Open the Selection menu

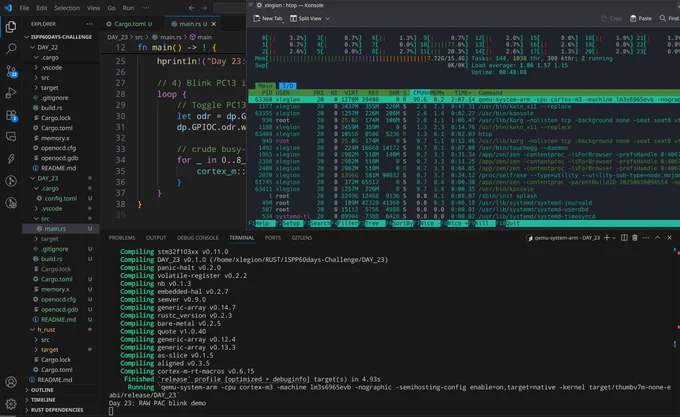(67, 8)
